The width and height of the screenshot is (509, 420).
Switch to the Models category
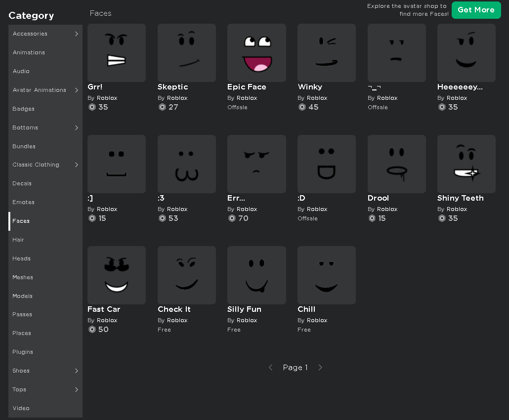pos(45,296)
